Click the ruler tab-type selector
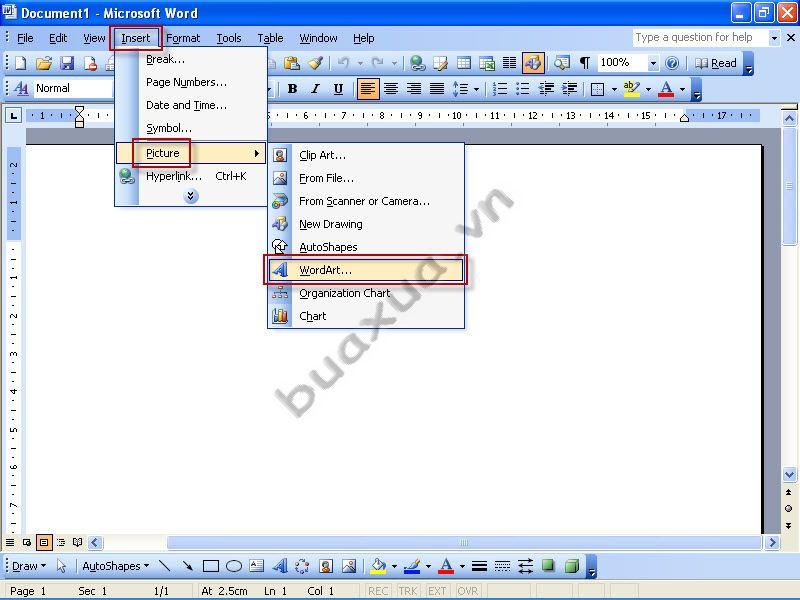Screen dimensions: 800x600 (13, 115)
